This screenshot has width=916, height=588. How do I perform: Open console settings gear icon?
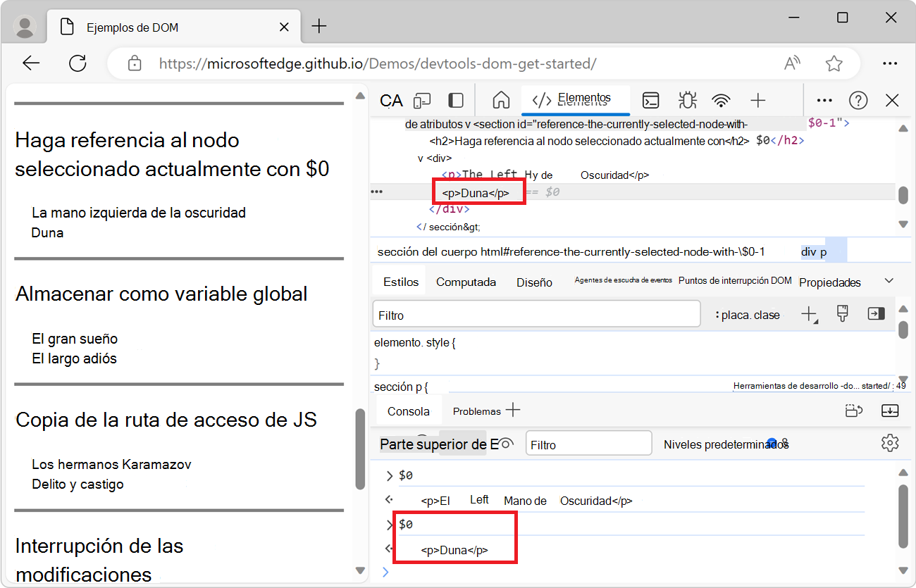pos(890,443)
